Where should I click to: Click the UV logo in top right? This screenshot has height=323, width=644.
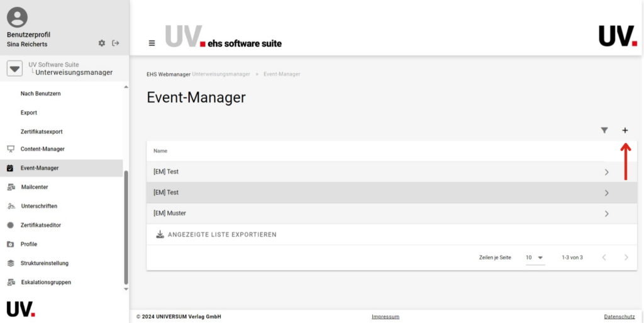pos(617,36)
